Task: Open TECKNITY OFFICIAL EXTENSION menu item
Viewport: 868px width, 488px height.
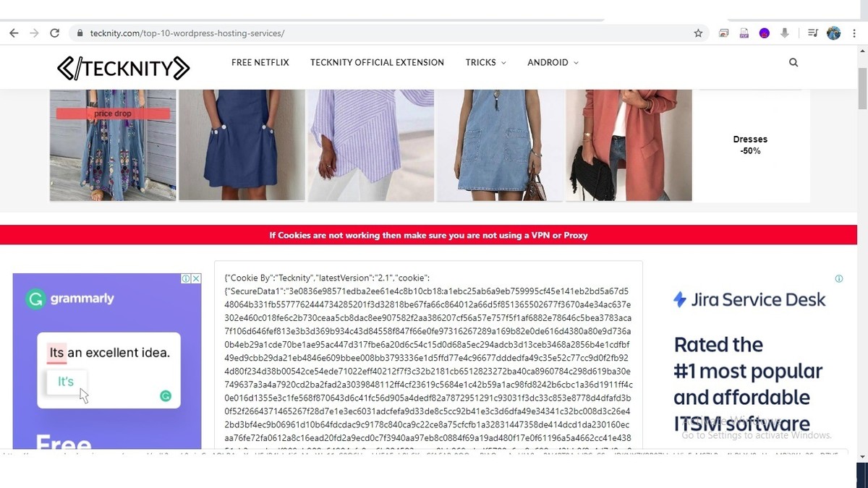Action: (377, 62)
